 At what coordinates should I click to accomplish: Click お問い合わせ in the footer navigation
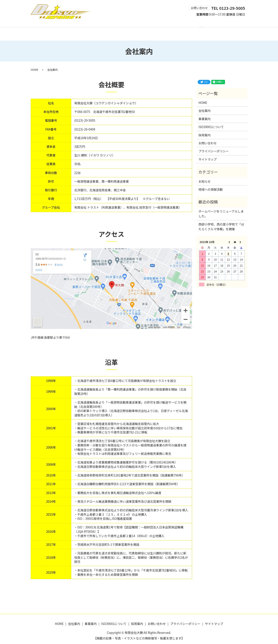(x=157, y=624)
